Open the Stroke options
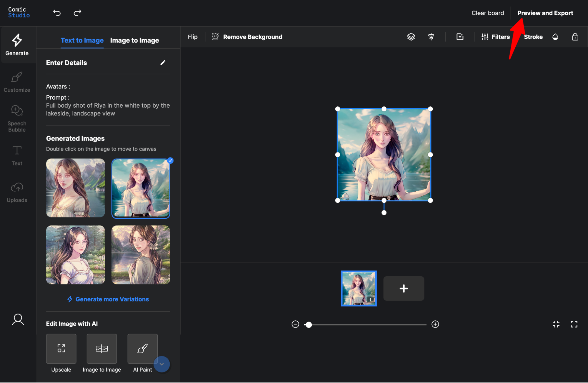 533,37
